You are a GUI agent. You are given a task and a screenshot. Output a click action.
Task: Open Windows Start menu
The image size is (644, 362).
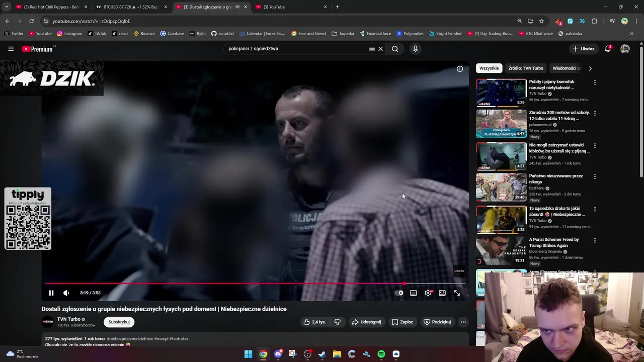tap(248, 354)
